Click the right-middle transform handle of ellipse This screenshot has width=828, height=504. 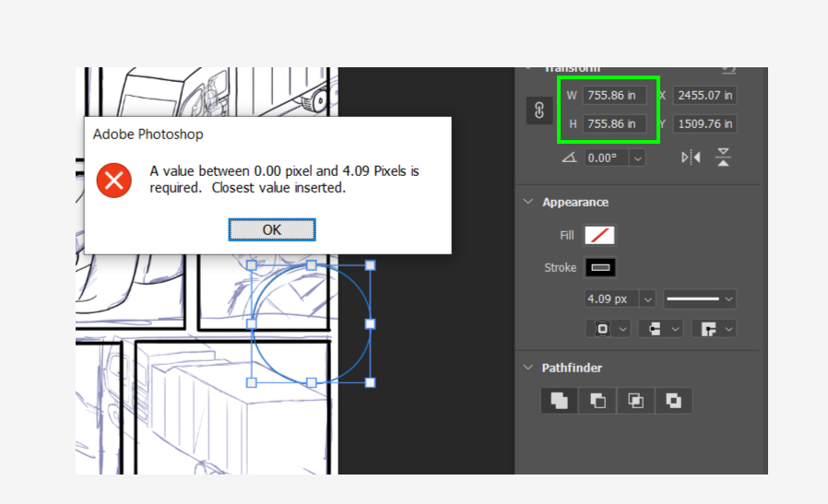(x=370, y=324)
